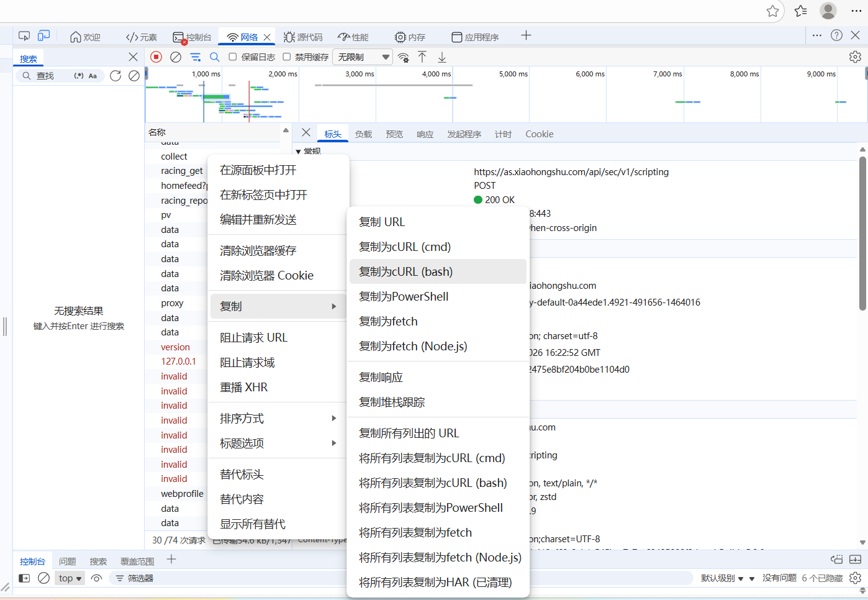Open the 无限制 throttling dropdown

[x=363, y=57]
